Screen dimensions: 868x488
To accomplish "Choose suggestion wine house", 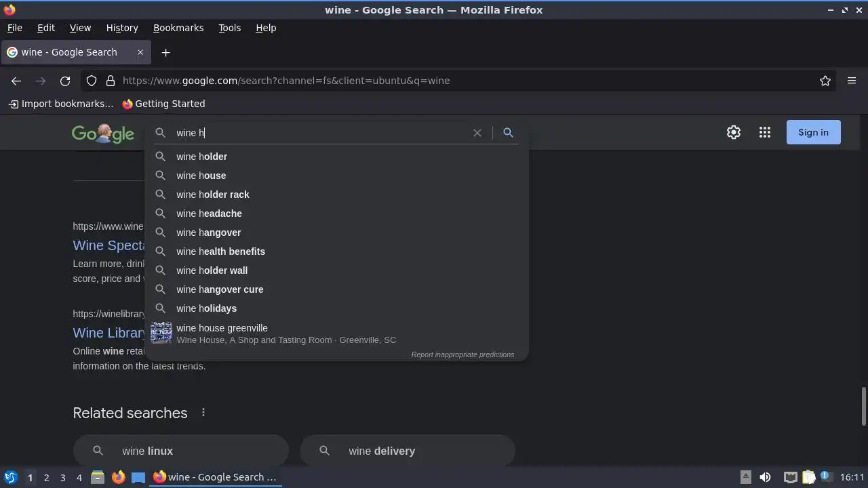I will (x=336, y=176).
